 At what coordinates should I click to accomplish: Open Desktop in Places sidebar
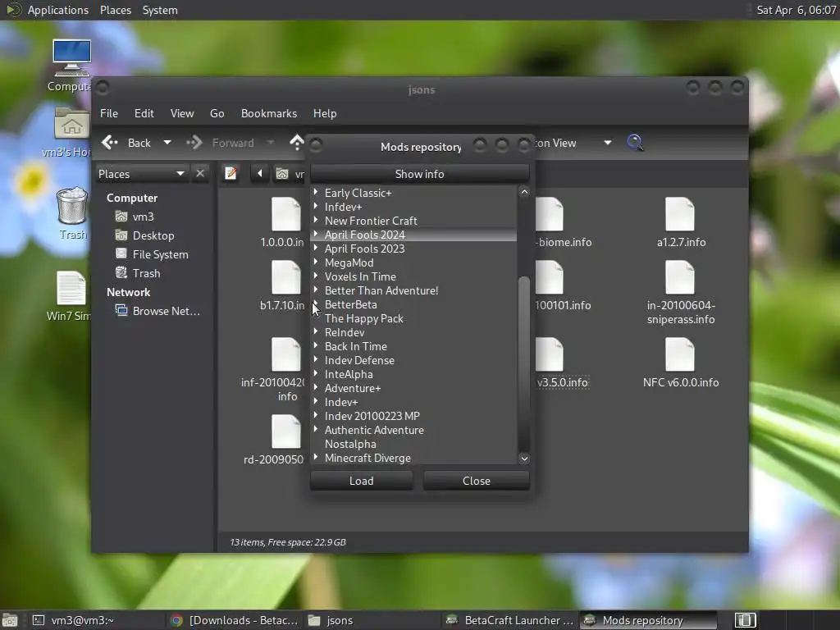[x=153, y=235]
